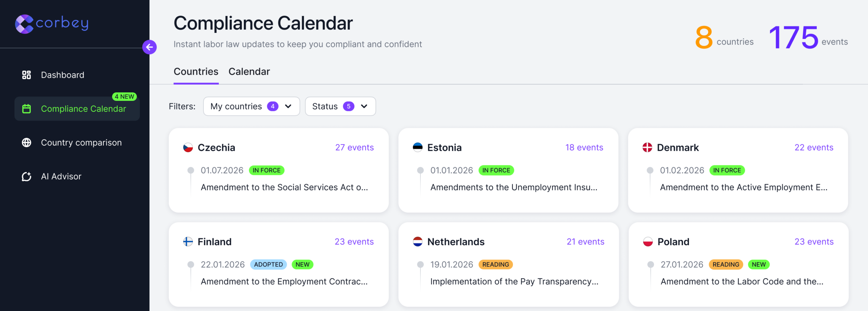
Task: Click the Denmark flag icon
Action: click(647, 148)
